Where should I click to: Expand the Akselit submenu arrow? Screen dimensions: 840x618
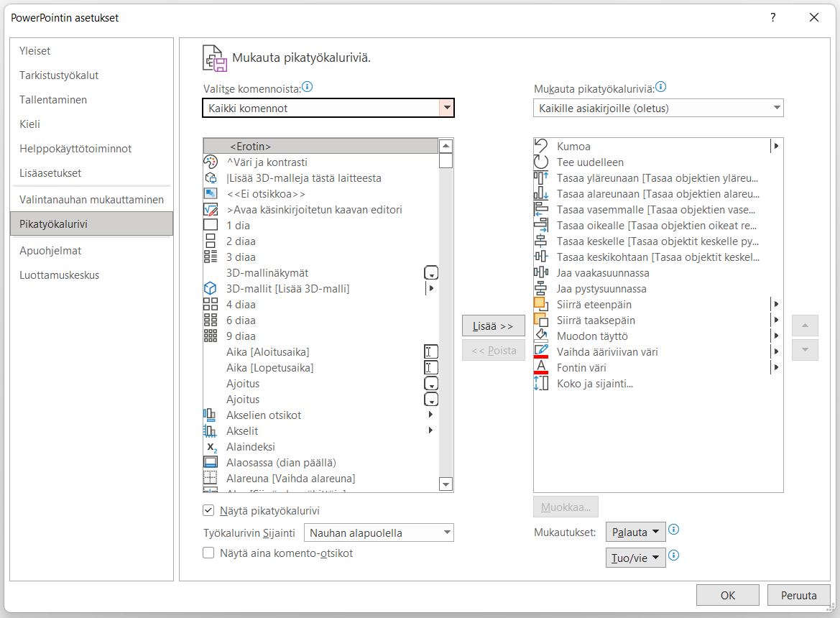[x=430, y=430]
